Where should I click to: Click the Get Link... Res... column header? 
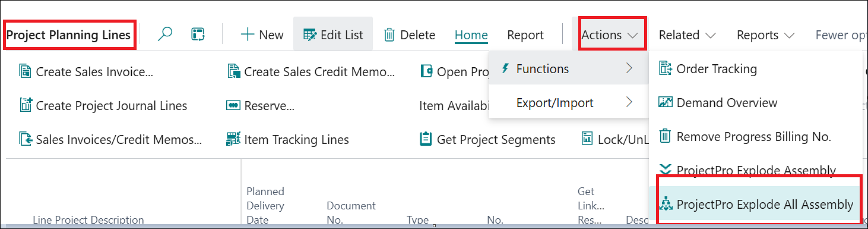click(591, 205)
